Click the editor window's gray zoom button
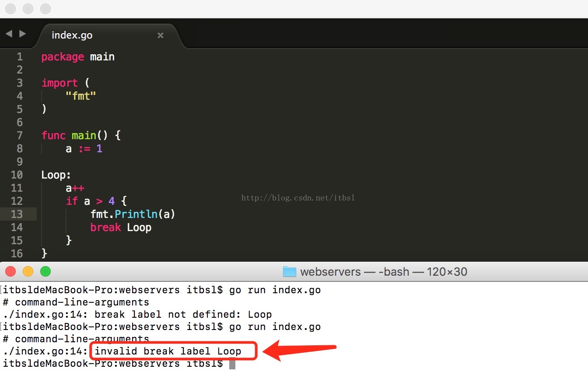588x386 pixels. [x=45, y=8]
